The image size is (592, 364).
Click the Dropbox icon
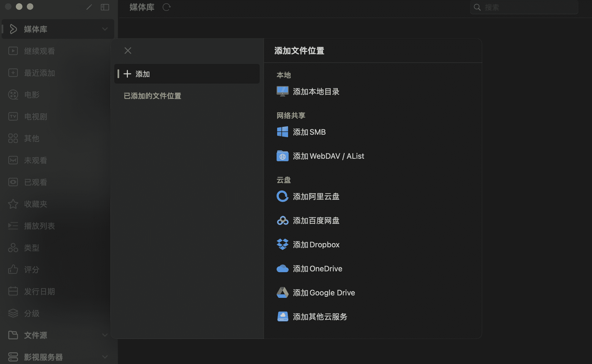[x=282, y=245]
